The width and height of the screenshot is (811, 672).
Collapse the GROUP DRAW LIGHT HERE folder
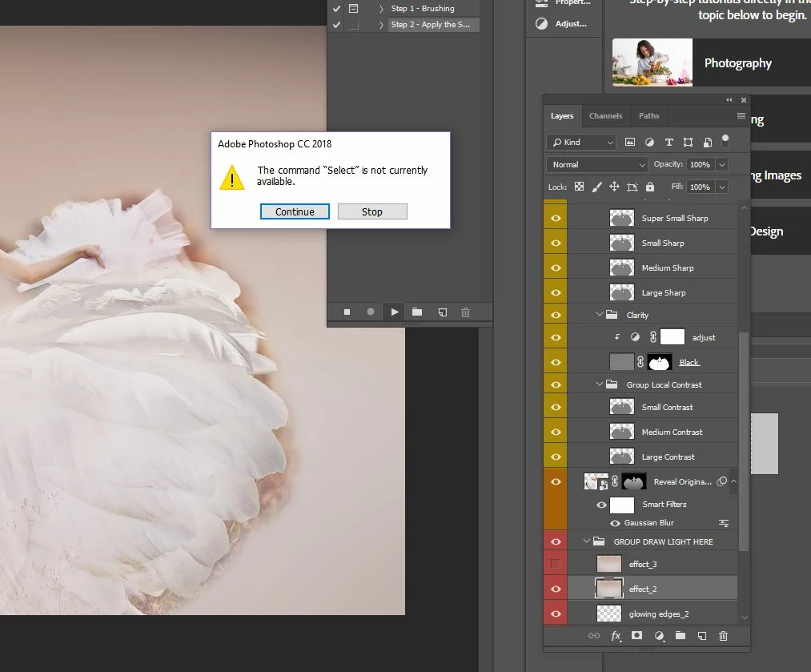[587, 541]
